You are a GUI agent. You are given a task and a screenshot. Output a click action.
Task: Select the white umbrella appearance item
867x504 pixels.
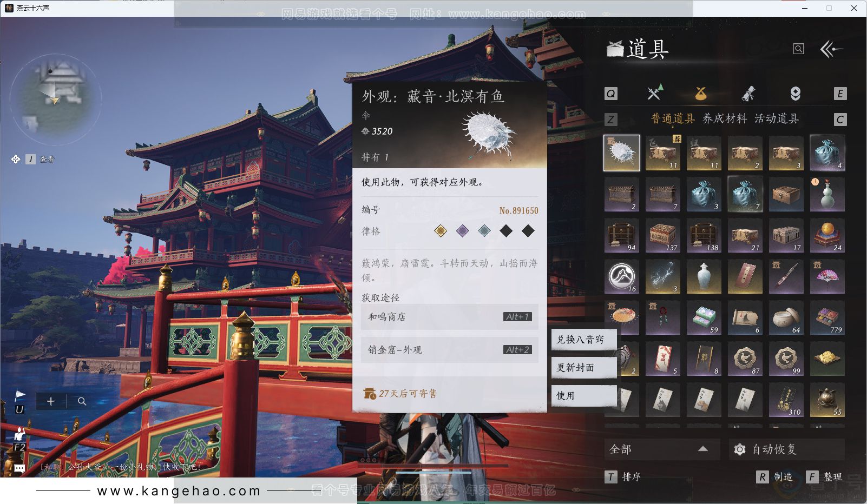(622, 153)
